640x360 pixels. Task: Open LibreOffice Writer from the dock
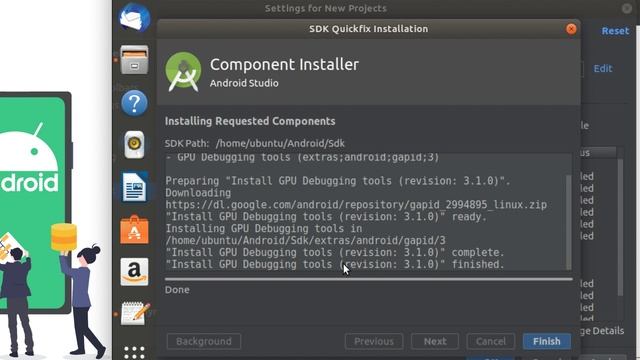(134, 187)
